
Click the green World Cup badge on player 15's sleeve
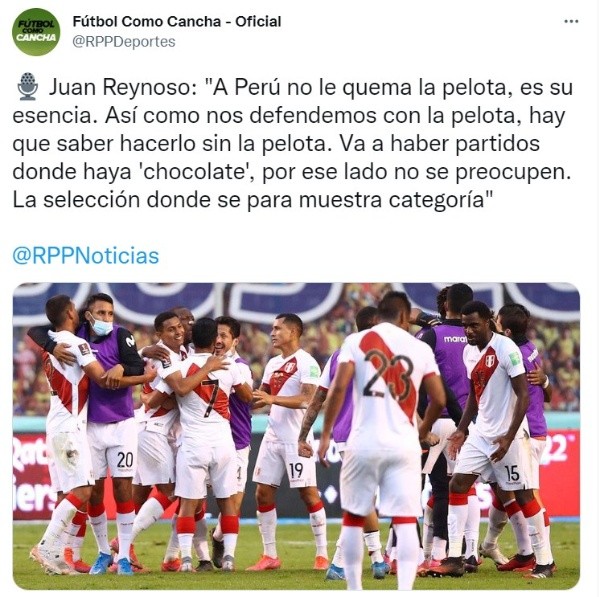[514, 359]
